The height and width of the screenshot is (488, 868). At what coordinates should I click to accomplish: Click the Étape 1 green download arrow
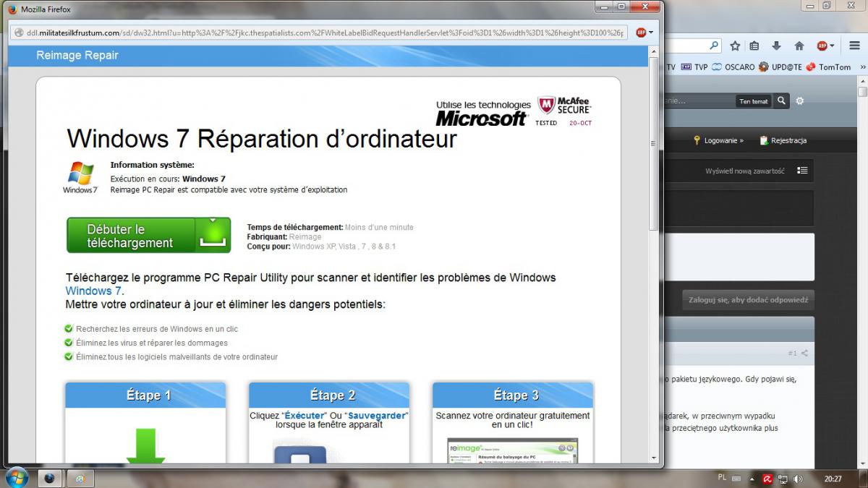click(145, 446)
